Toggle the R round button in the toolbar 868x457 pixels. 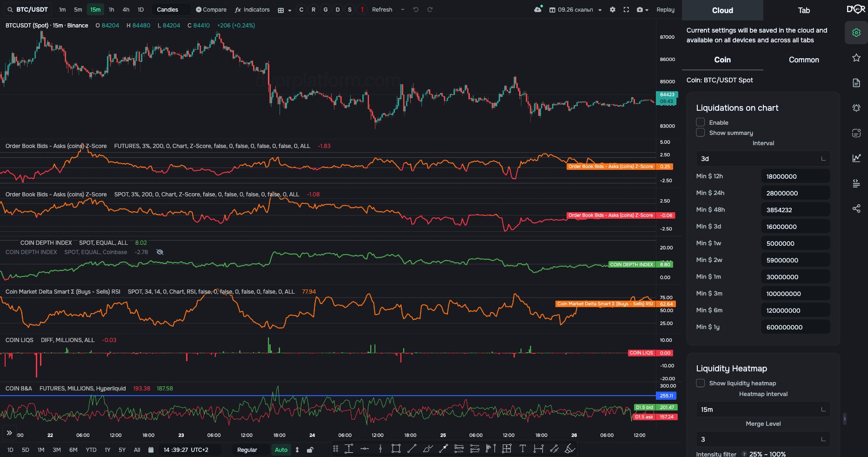tap(314, 9)
